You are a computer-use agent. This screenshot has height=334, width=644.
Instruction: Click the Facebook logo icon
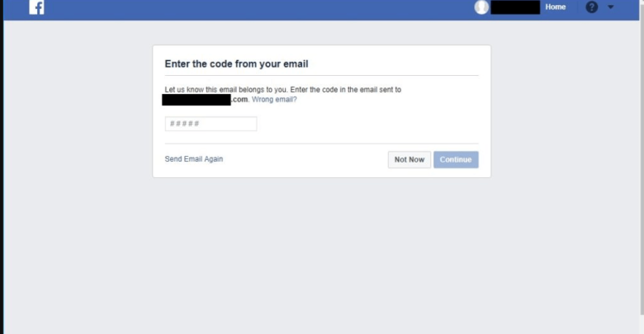click(x=36, y=7)
